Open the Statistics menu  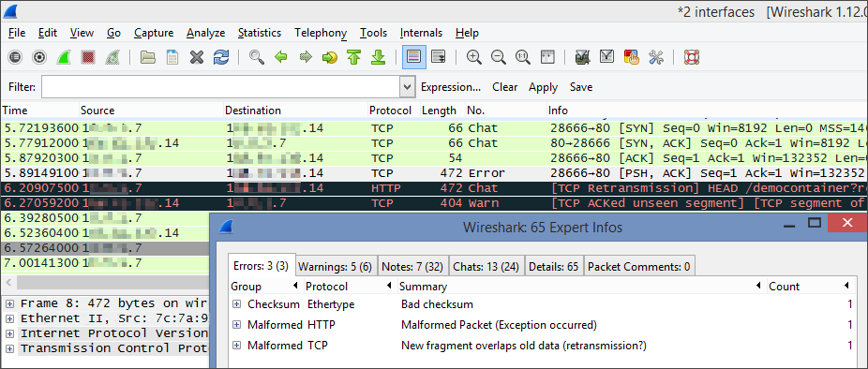pyautogui.click(x=260, y=33)
